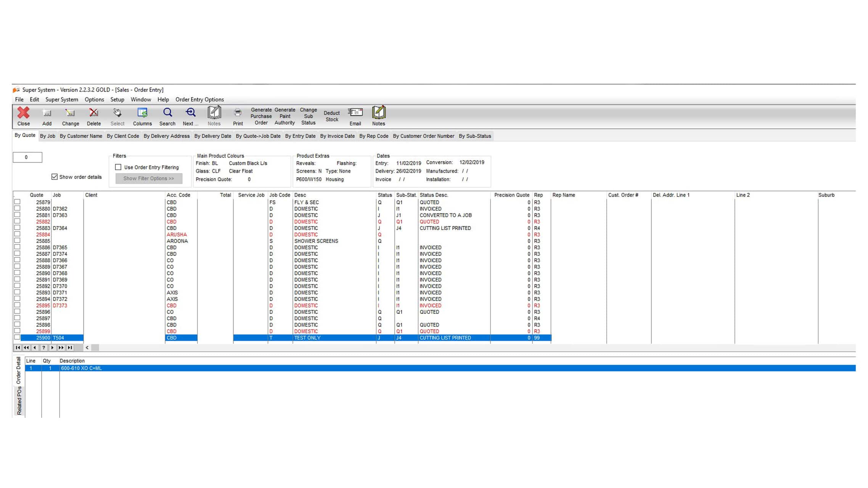This screenshot has width=868, height=488.
Task: Click Generate Paint Authority toolbar item
Action: point(285,116)
